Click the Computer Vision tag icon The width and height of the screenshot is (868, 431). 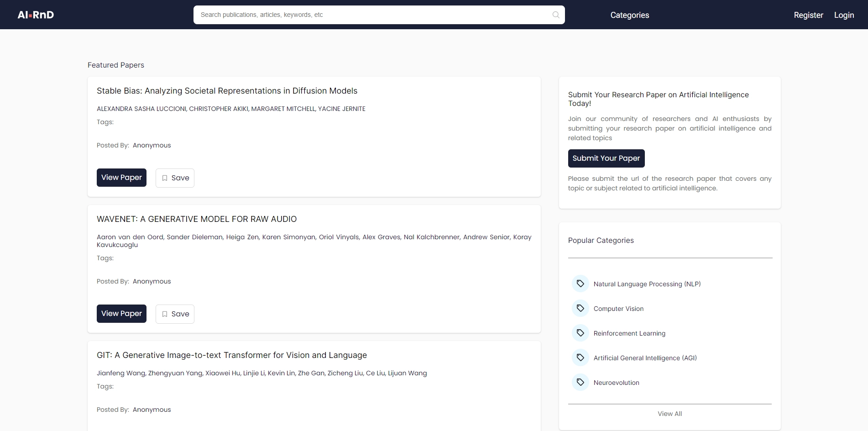[x=580, y=308]
